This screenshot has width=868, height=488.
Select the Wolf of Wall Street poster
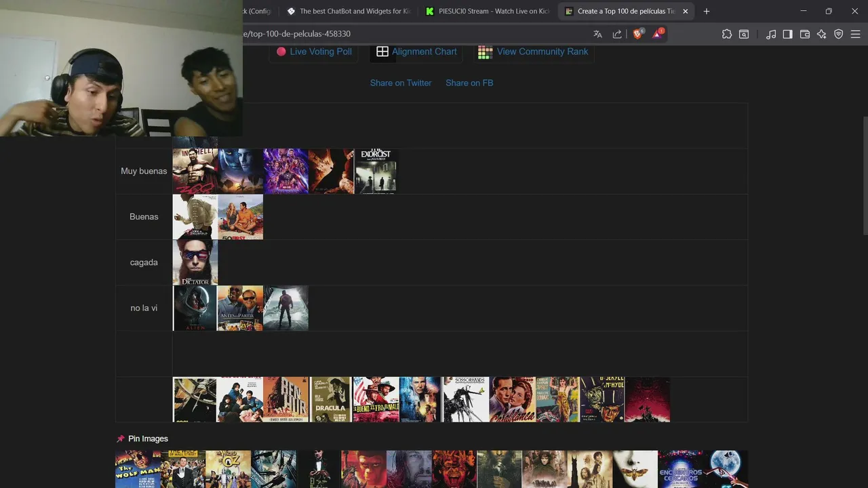coord(182,469)
